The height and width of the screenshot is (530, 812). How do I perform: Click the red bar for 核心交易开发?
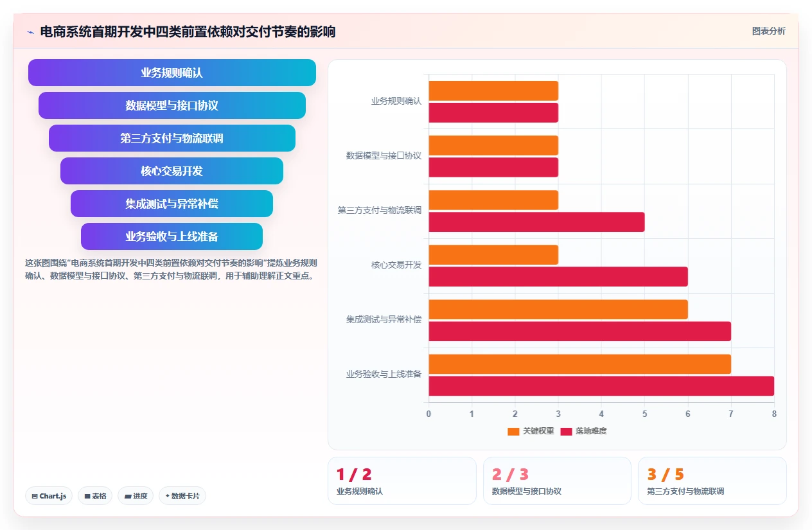558,276
